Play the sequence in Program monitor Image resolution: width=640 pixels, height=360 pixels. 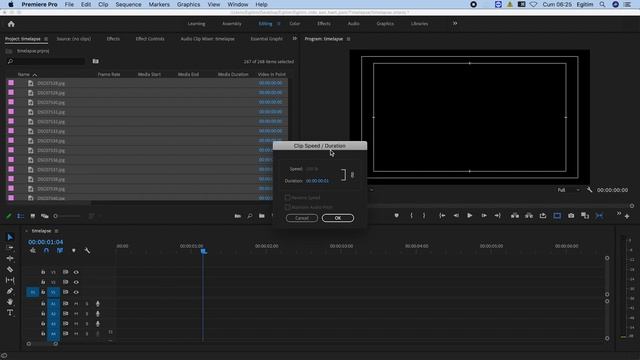click(469, 216)
